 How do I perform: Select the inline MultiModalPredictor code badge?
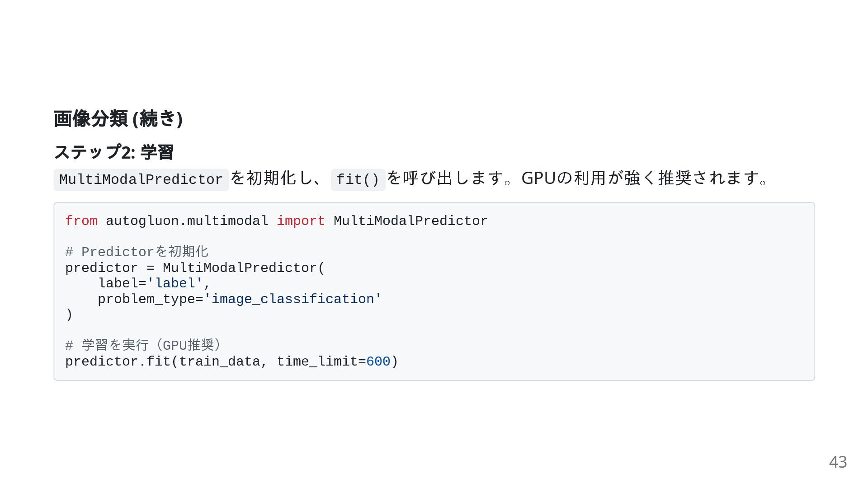pyautogui.click(x=141, y=180)
